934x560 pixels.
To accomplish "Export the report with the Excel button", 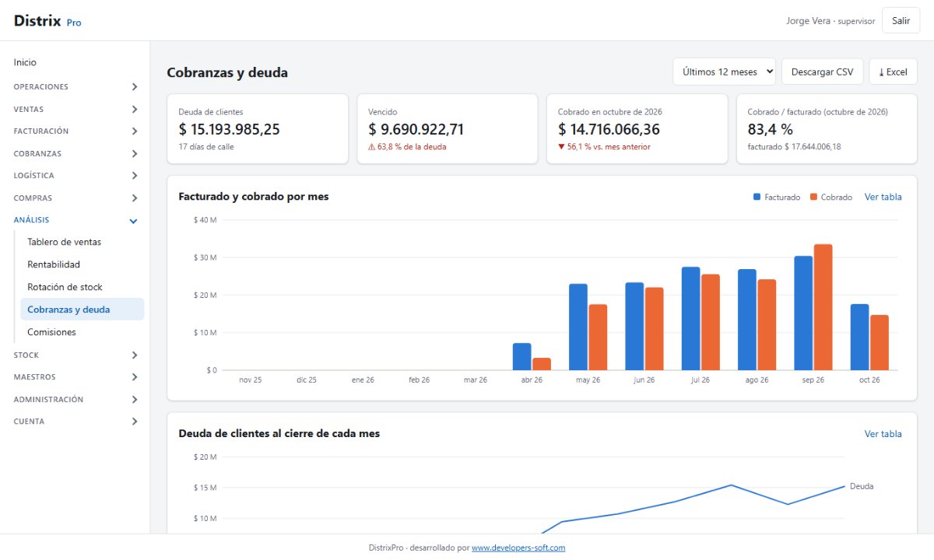I will coord(893,72).
